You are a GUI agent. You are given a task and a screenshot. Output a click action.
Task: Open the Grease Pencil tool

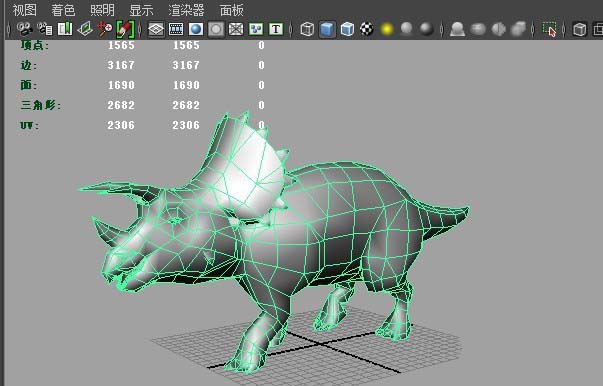[125, 29]
